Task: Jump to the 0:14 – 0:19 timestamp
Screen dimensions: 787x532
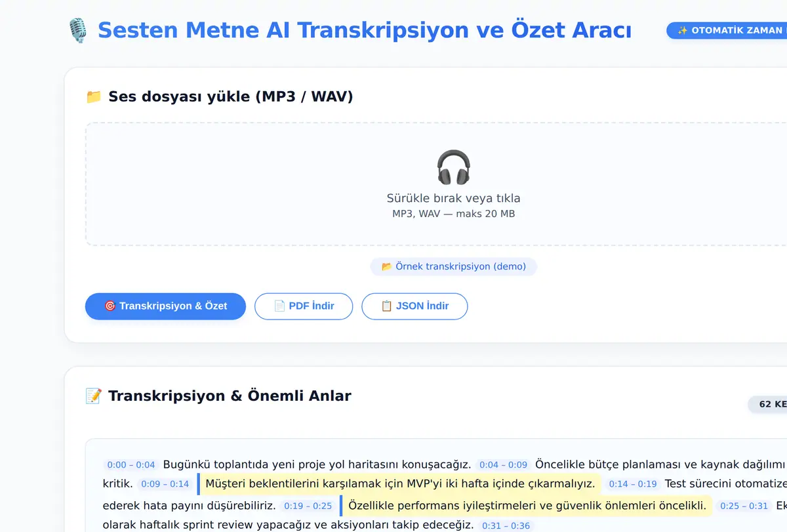Action: coord(633,485)
